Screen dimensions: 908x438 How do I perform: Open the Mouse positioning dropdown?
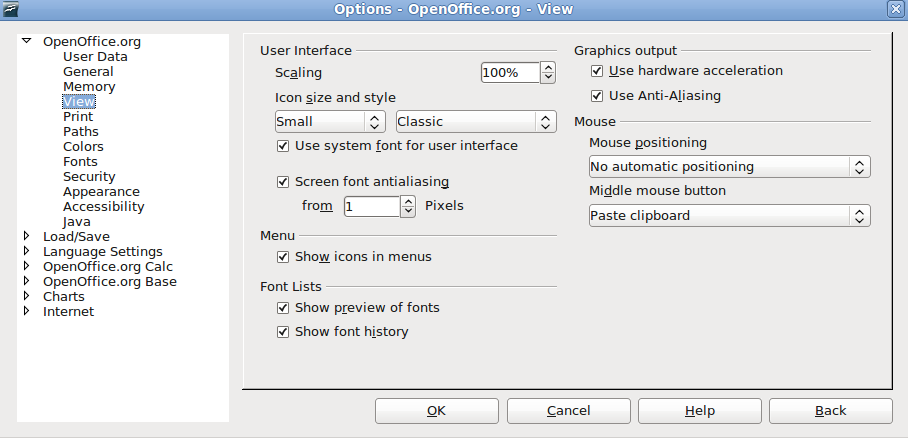(x=730, y=167)
